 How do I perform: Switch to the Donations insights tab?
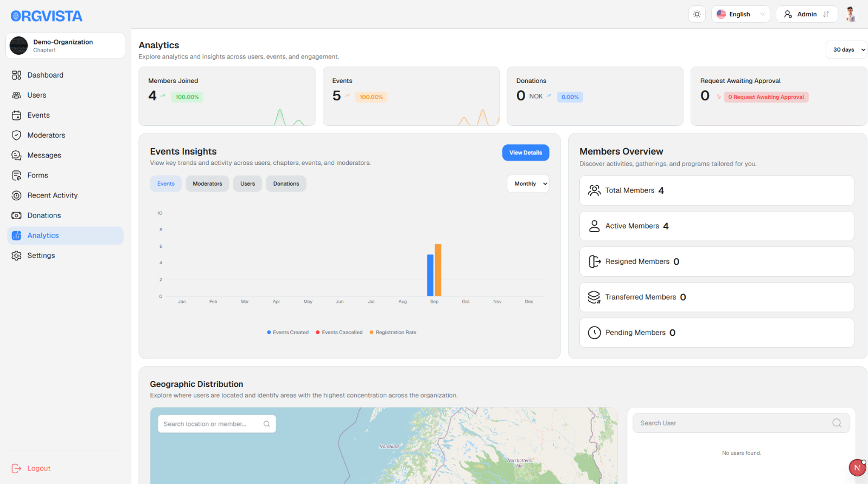[286, 183]
